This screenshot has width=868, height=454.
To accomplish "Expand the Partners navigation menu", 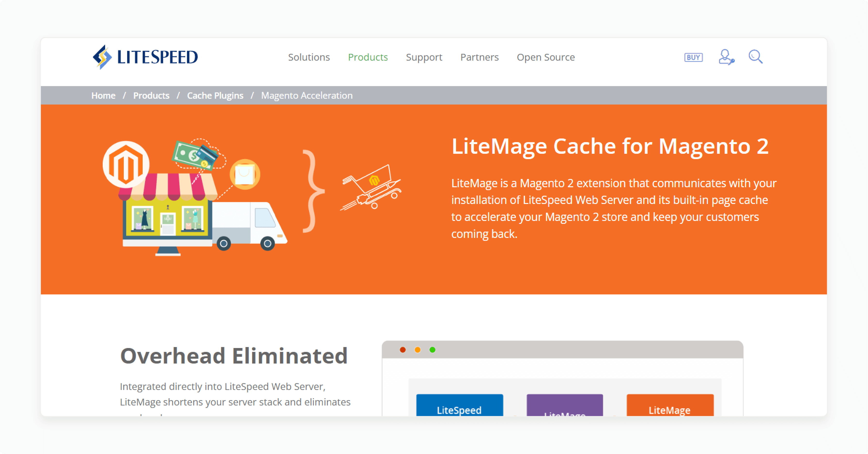I will [479, 57].
